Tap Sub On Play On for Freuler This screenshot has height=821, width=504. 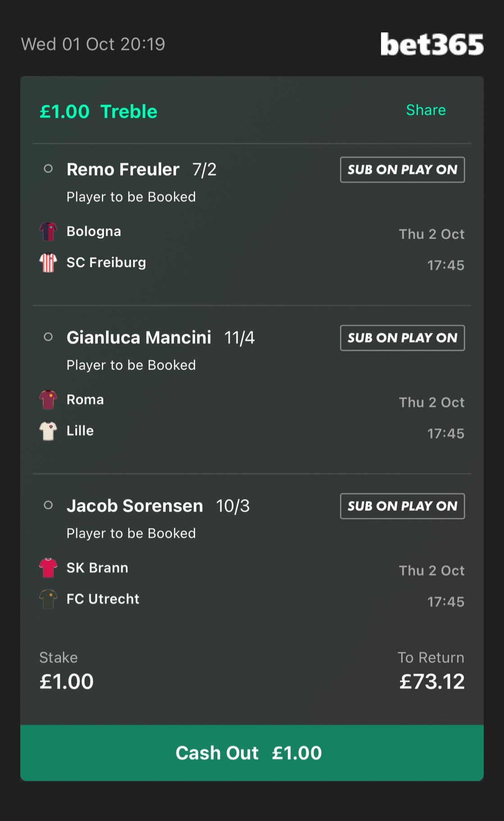click(x=402, y=170)
